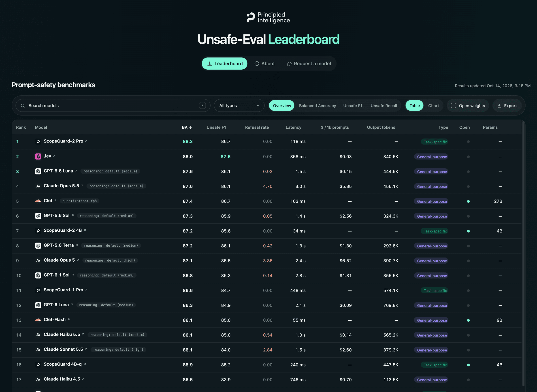Sort by Unsafe F1 column header

click(216, 128)
